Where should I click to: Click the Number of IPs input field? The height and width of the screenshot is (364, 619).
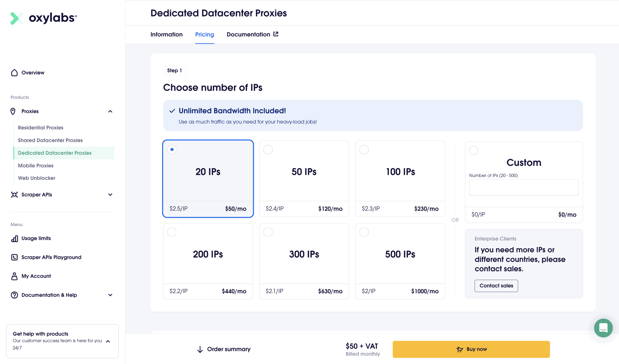[x=524, y=187]
